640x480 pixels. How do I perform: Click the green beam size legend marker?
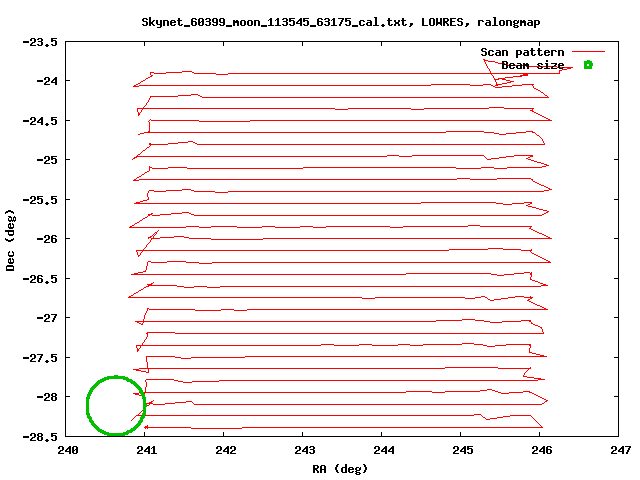(588, 65)
